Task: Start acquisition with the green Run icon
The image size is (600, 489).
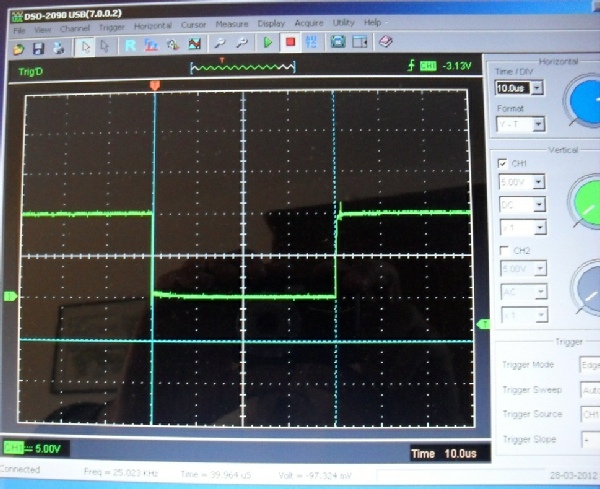Action: pyautogui.click(x=268, y=42)
